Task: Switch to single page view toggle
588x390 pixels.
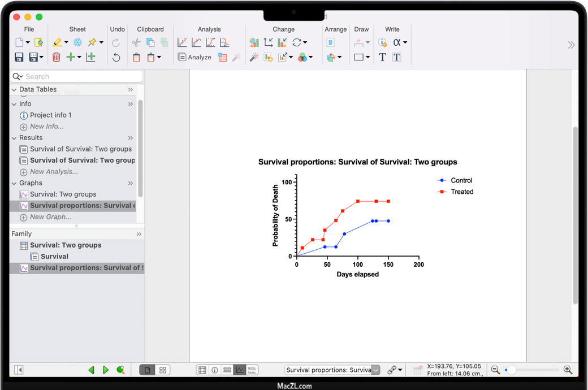Action: click(148, 370)
